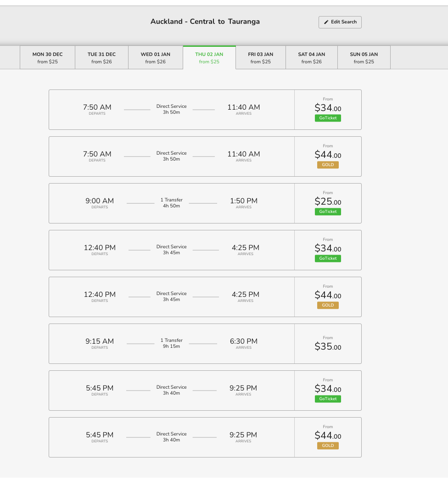Click the pencil icon beside Edit Search

coord(326,22)
